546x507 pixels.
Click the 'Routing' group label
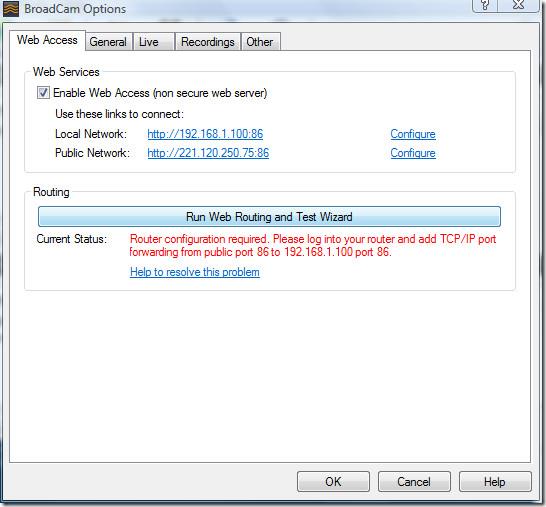point(51,192)
